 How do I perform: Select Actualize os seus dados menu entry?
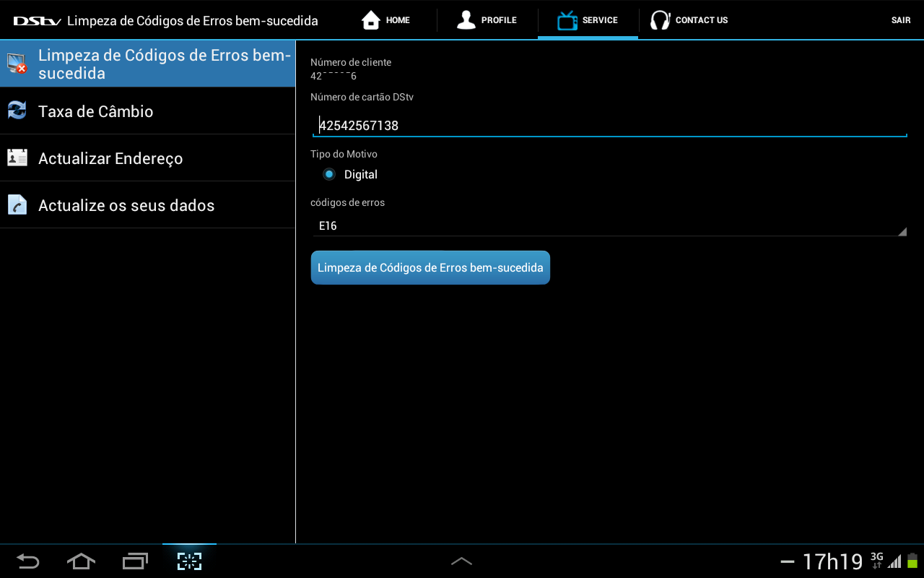point(147,205)
